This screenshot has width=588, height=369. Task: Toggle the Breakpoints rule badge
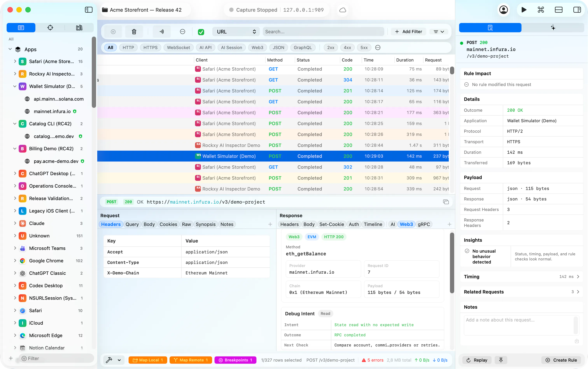point(235,360)
